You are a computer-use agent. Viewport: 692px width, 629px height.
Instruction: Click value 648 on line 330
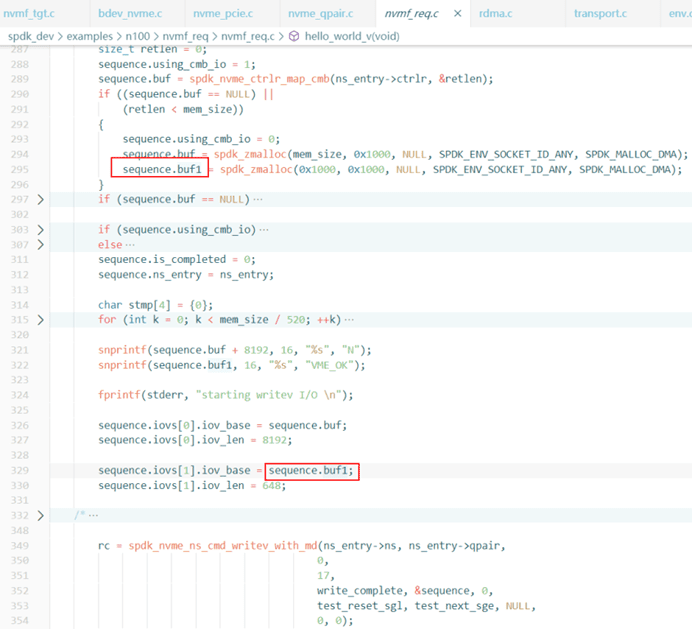tap(271, 486)
